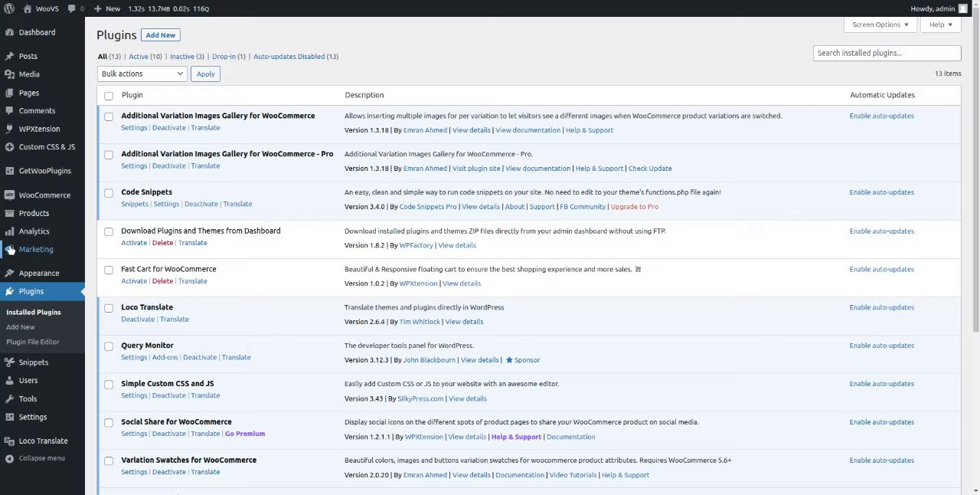Open Posts via the pushpin icon
980x495 pixels.
(x=9, y=56)
